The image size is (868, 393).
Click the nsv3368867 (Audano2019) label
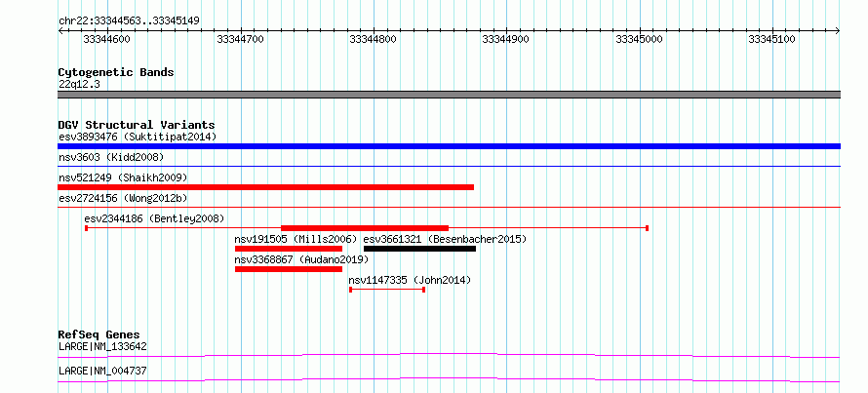[x=301, y=259]
